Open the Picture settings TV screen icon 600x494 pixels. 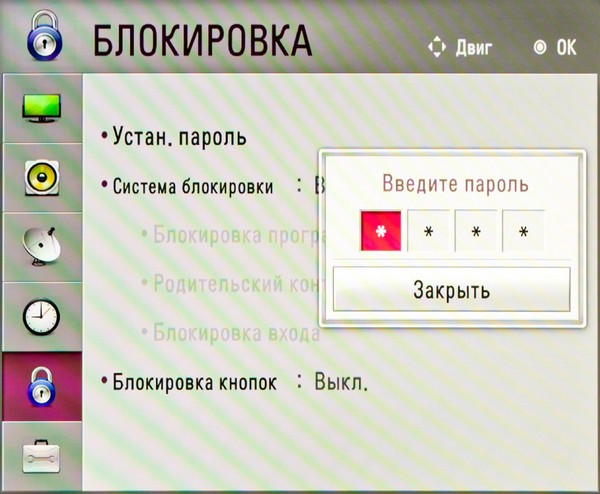coord(40,109)
